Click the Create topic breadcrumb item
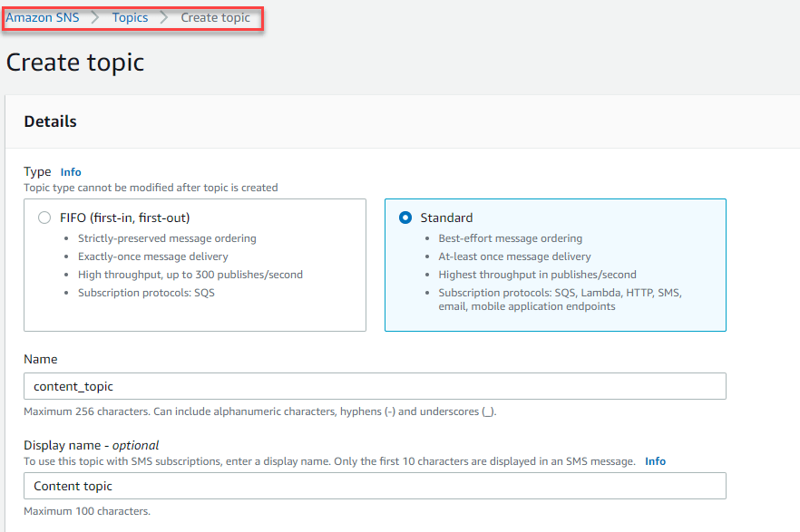The image size is (800, 532). pyautogui.click(x=215, y=18)
